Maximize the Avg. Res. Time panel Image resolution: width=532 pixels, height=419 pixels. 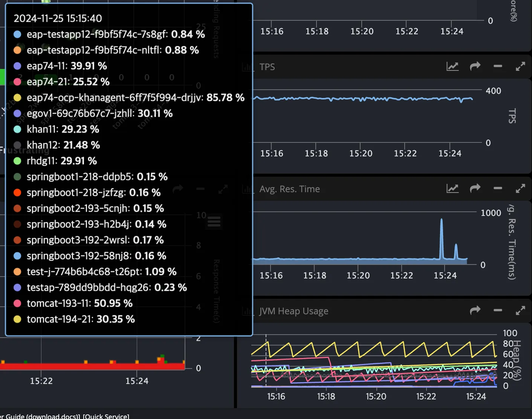[520, 189]
